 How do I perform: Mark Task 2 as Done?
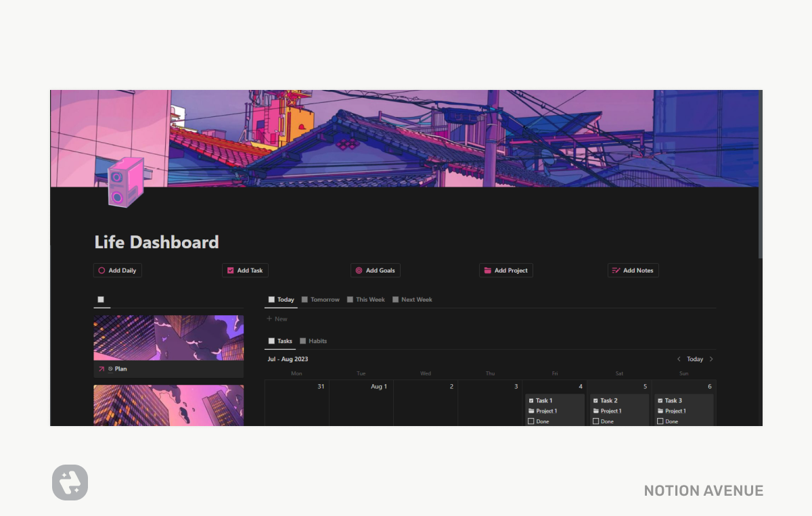[x=596, y=421]
